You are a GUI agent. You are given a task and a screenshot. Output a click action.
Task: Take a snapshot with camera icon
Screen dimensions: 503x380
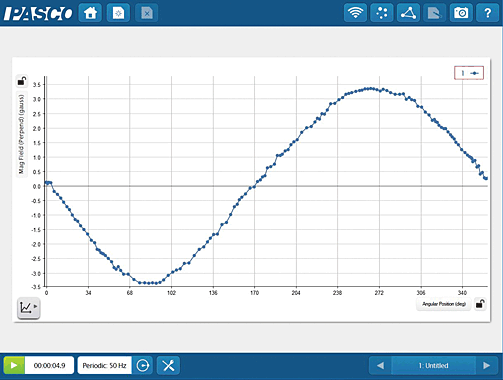pyautogui.click(x=461, y=13)
